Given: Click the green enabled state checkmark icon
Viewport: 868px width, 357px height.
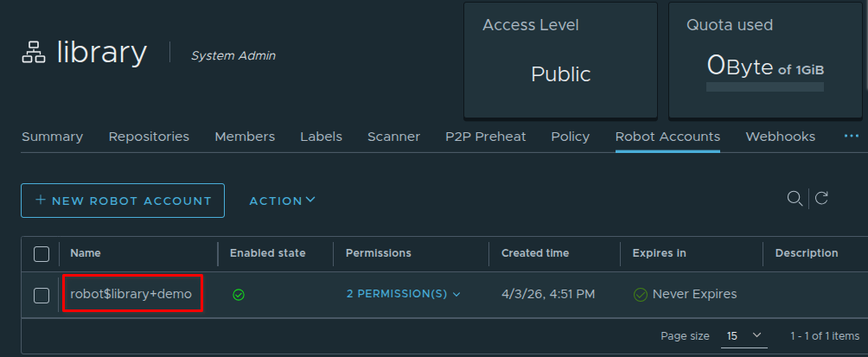Looking at the screenshot, I should click(x=239, y=295).
